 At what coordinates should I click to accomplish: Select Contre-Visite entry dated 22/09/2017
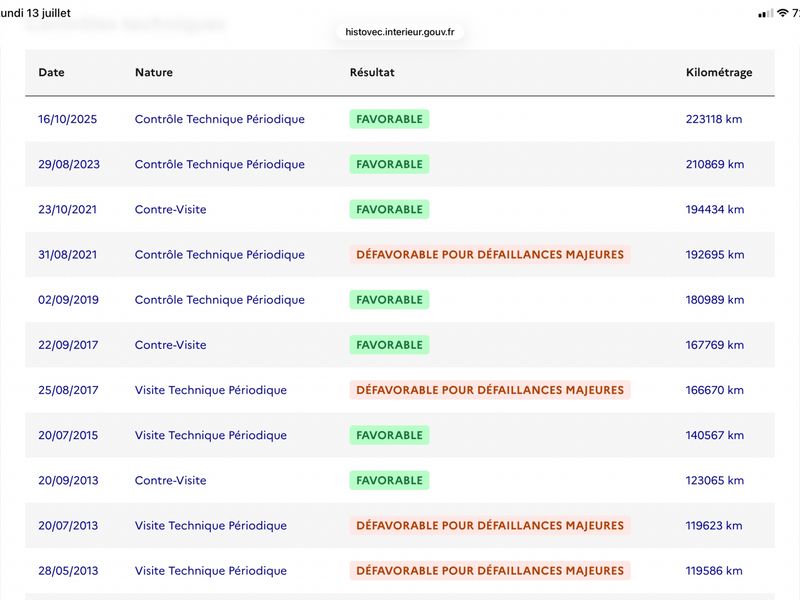170,345
